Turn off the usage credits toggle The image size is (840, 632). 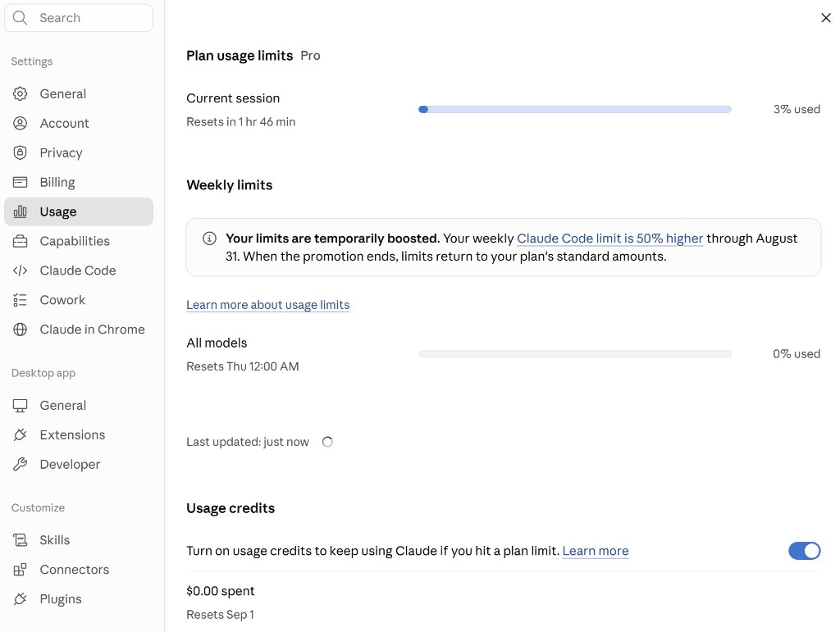point(804,551)
